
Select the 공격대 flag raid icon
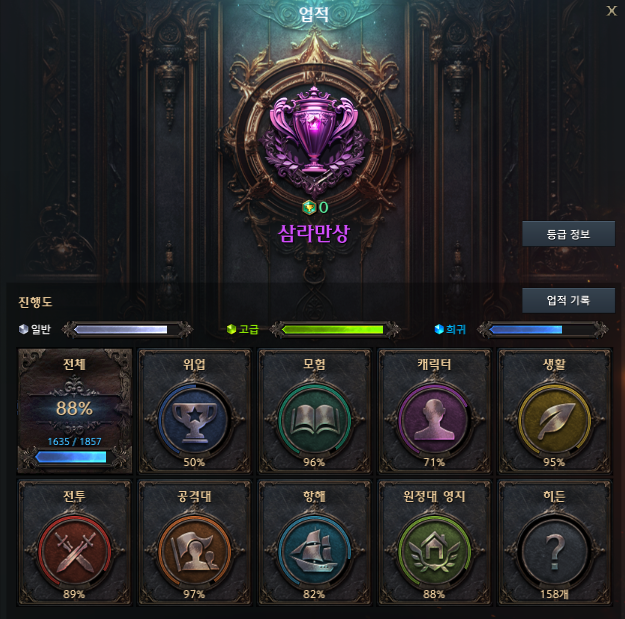coord(194,552)
